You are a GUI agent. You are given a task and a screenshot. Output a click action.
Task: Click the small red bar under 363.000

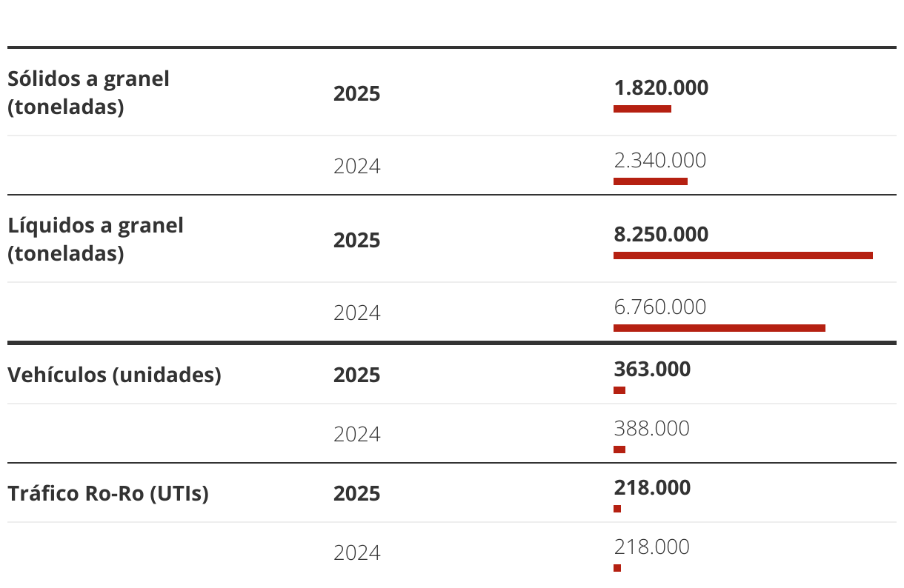point(619,390)
